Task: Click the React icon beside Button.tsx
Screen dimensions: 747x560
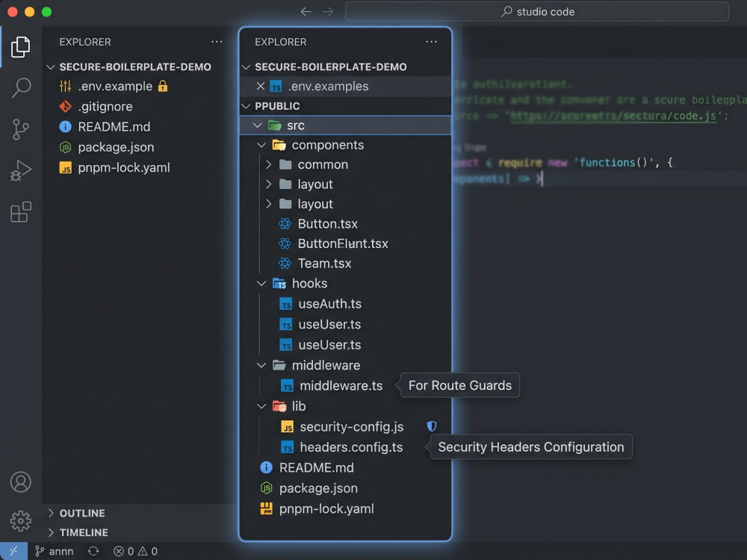Action: (x=285, y=224)
